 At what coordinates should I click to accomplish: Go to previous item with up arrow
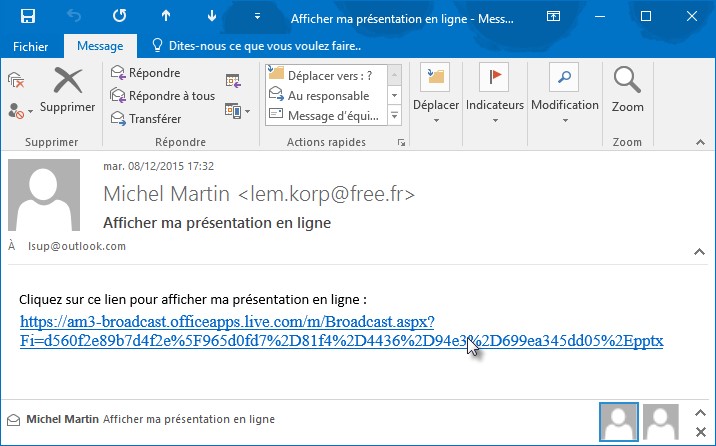(166, 17)
